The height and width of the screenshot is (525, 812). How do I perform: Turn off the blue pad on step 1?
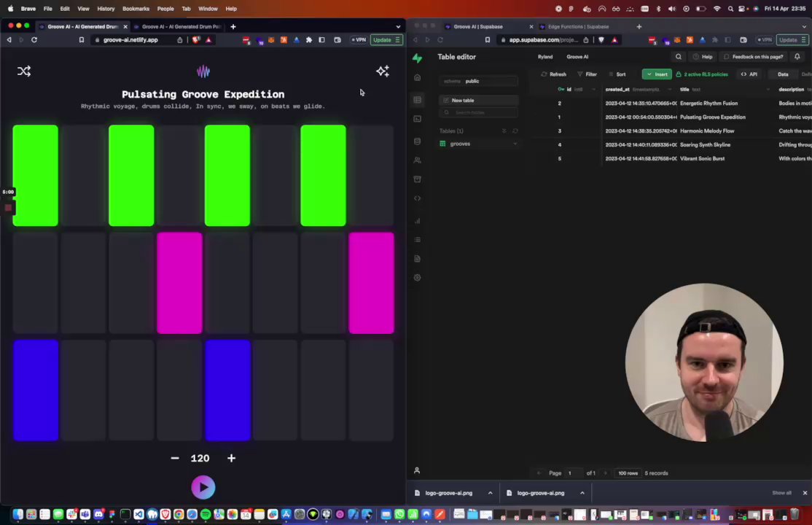[x=36, y=390]
